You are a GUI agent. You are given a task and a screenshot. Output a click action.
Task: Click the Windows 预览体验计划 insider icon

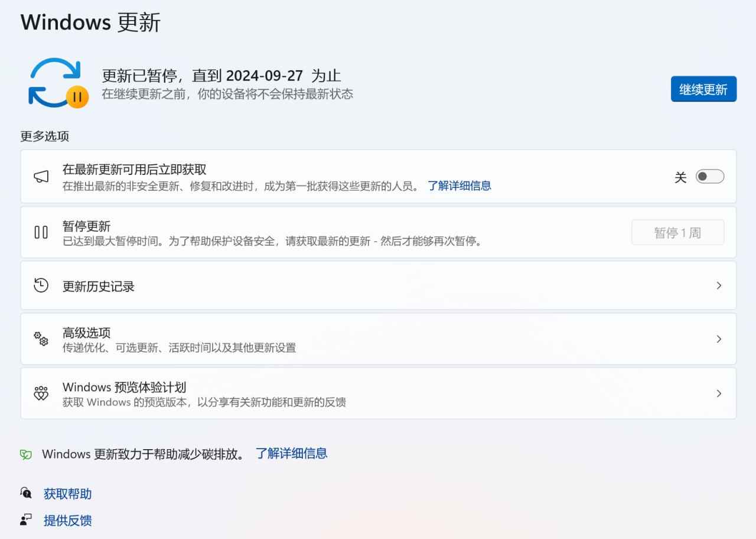pyautogui.click(x=40, y=393)
